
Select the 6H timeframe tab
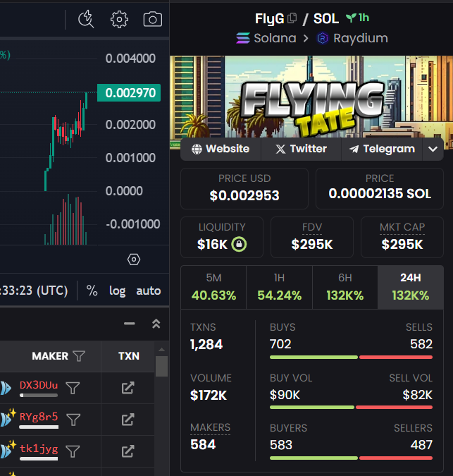pyautogui.click(x=345, y=287)
